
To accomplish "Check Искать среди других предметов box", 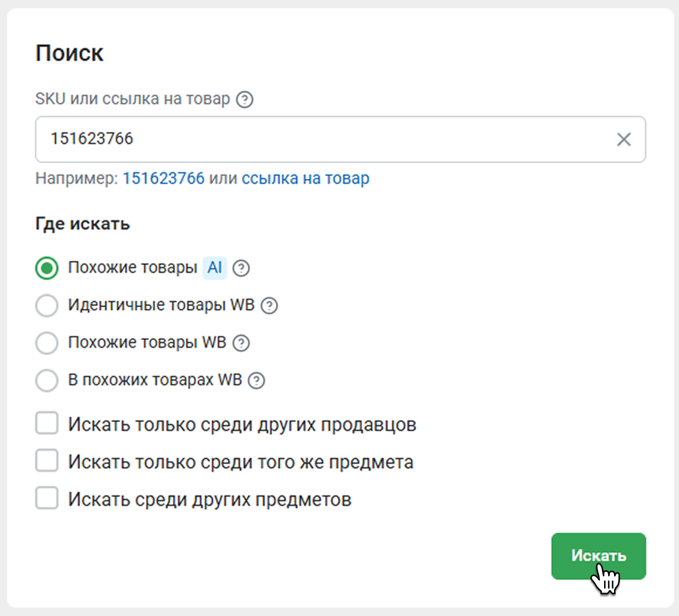I will point(47,498).
